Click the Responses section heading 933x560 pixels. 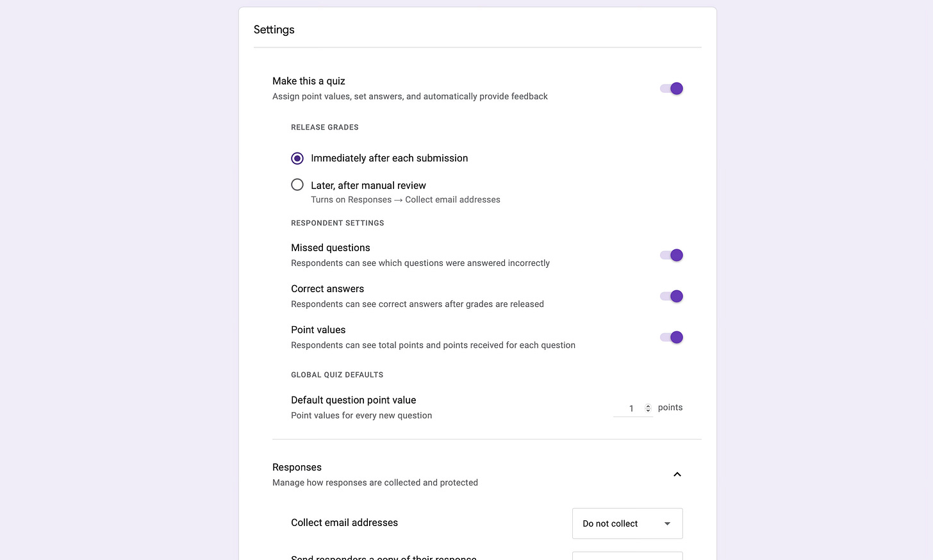(297, 467)
